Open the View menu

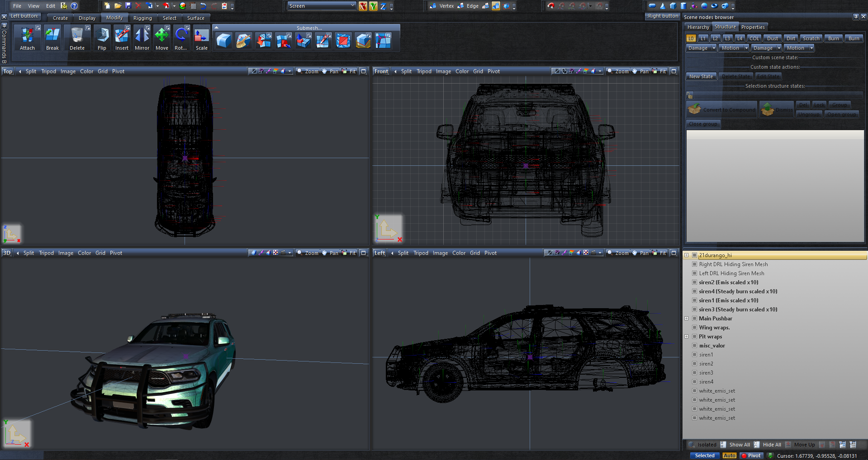[x=33, y=6]
